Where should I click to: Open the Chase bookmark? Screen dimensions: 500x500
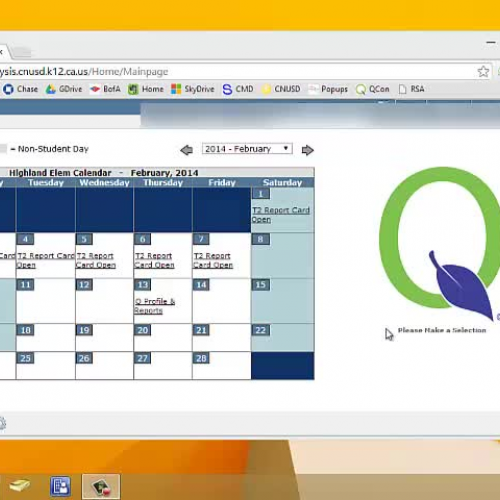point(21,89)
